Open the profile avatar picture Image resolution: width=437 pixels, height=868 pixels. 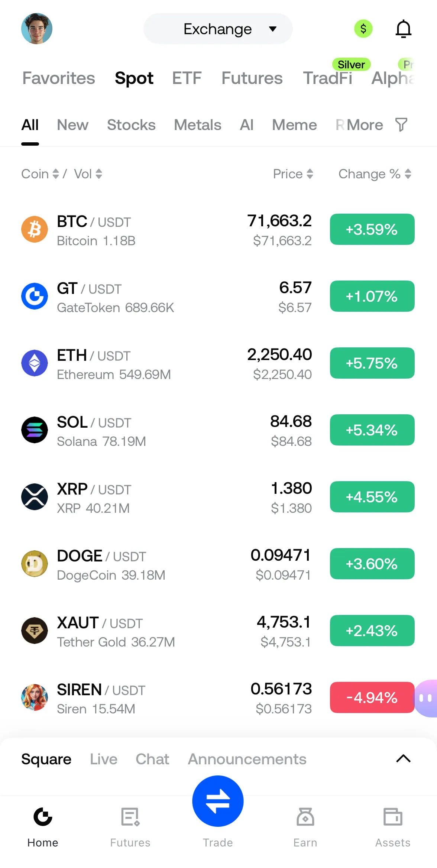pyautogui.click(x=37, y=29)
